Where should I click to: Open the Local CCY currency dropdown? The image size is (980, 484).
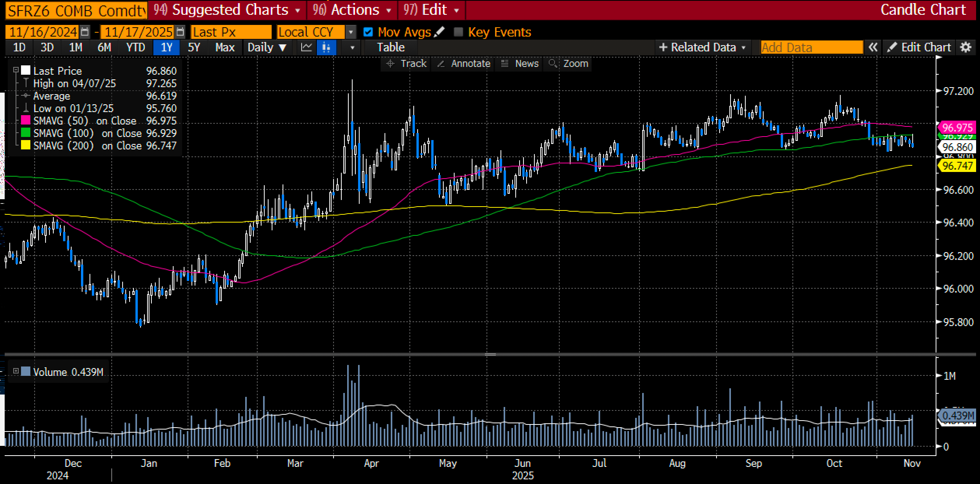point(351,32)
